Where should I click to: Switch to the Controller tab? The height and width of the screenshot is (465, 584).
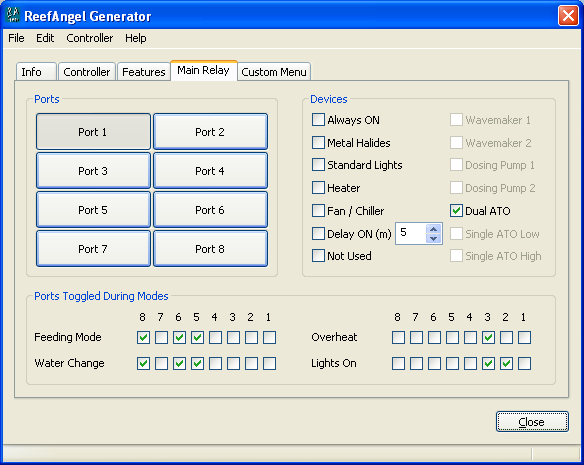[x=86, y=72]
